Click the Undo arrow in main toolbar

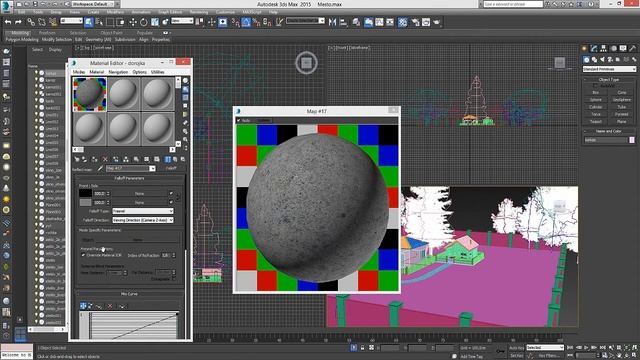8,22
